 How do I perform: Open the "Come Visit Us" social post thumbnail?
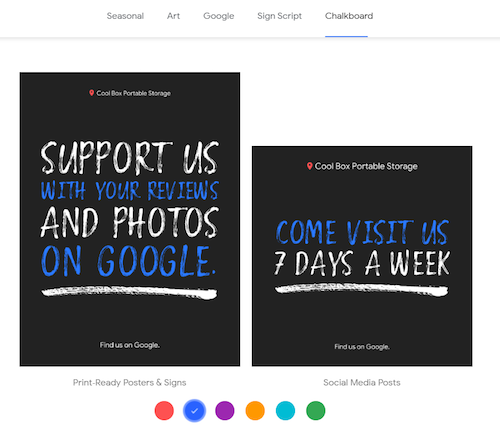[x=362, y=256]
